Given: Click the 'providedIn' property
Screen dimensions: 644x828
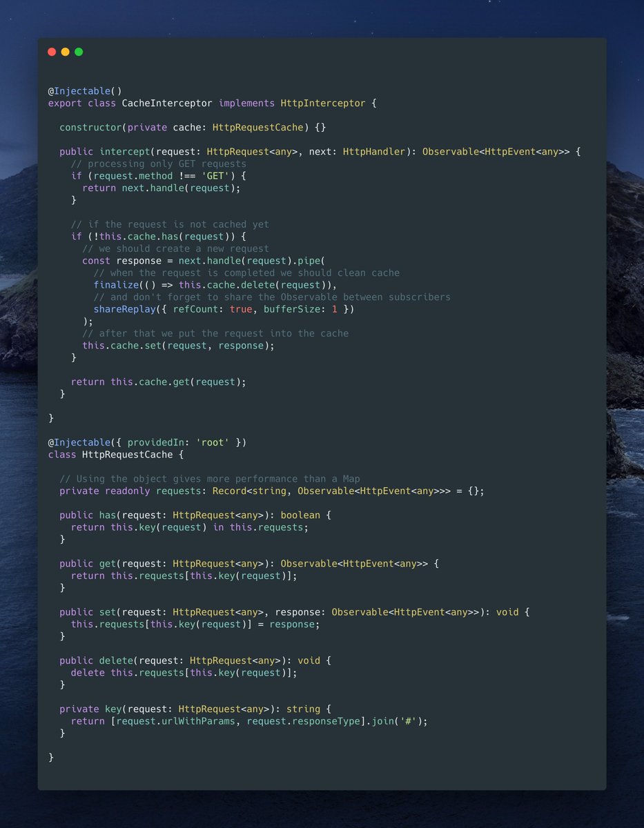Looking at the screenshot, I should 156,442.
